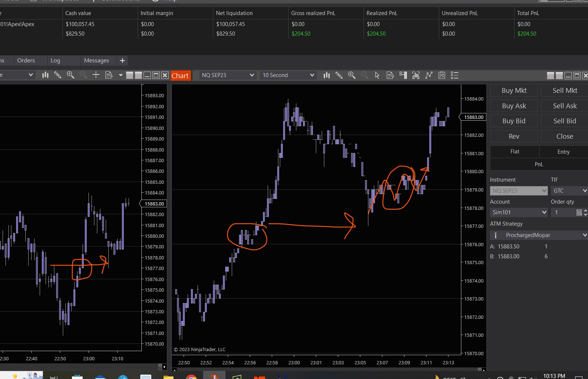588x379 pixels.
Task: Select the cursor pointer tool
Action: [x=377, y=75]
